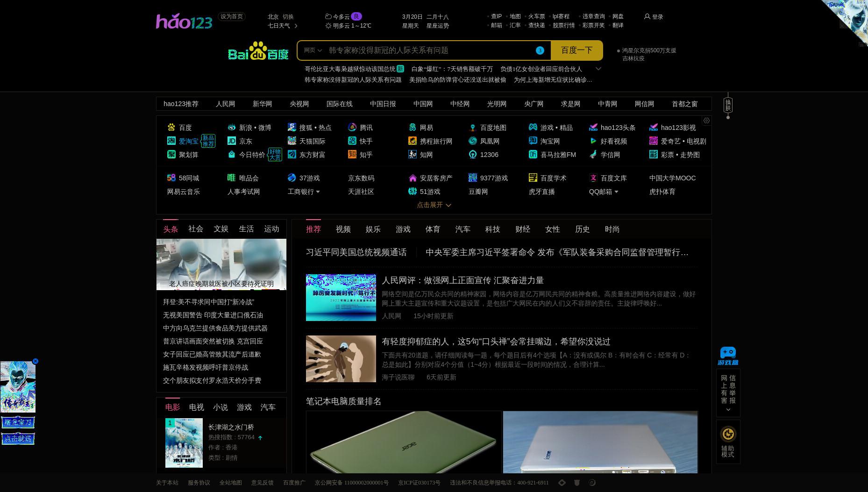The image size is (868, 492).
Task: Open the 七日天气 forecast arrow
Action: click(x=296, y=26)
